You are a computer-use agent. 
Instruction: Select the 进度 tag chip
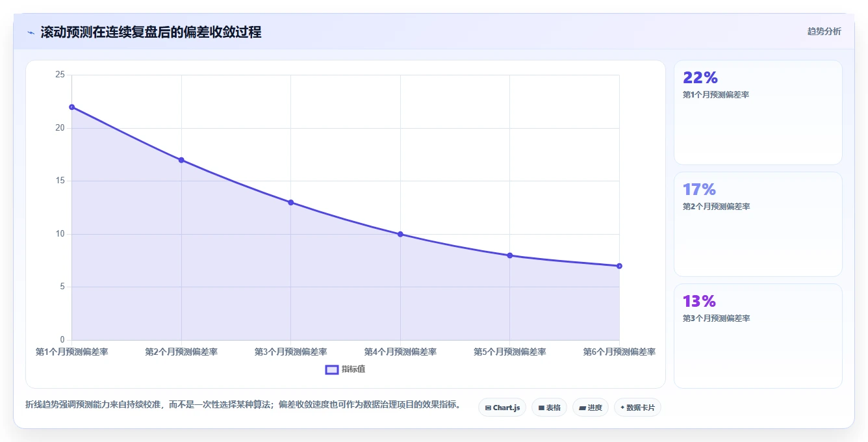click(x=591, y=408)
